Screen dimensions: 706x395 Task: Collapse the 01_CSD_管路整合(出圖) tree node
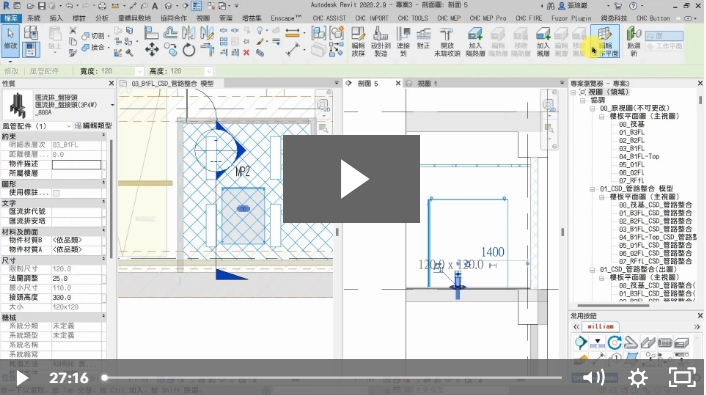click(593, 269)
